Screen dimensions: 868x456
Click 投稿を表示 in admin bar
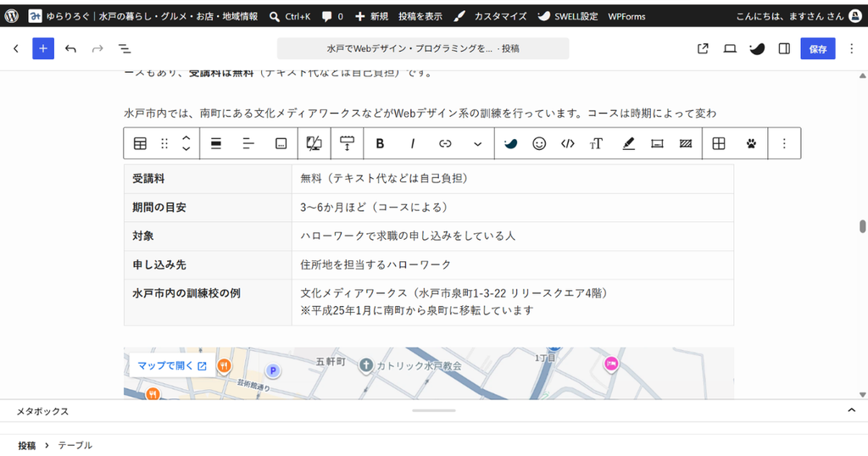coord(420,16)
